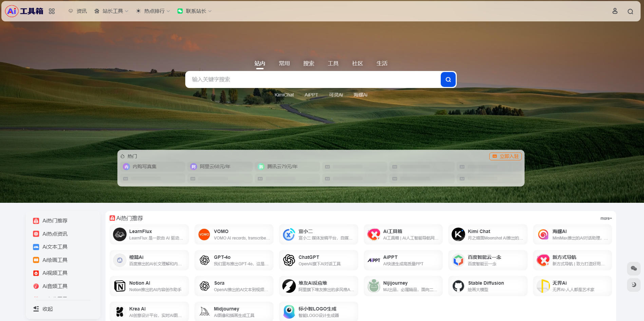
Task: Select the 搜索 search tab
Action: point(309,64)
